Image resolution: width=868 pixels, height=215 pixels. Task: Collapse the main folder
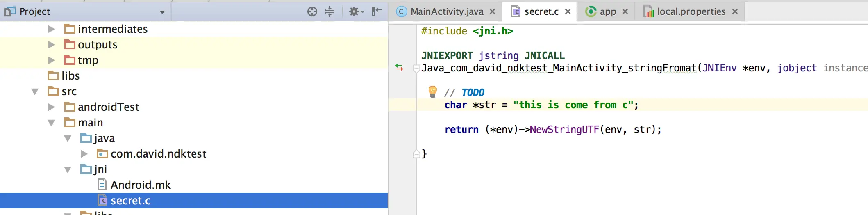51,123
